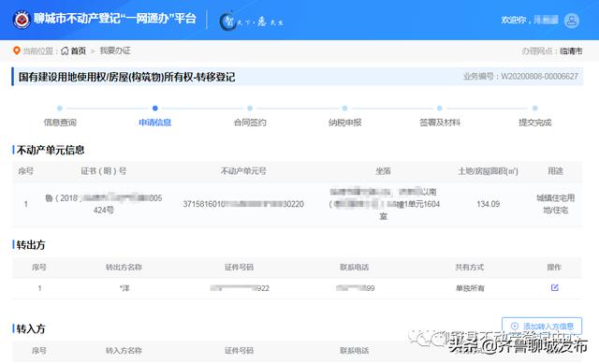Viewport: 599px width, 364px height.
Task: Select the 信息查询 step
Action: (60, 123)
